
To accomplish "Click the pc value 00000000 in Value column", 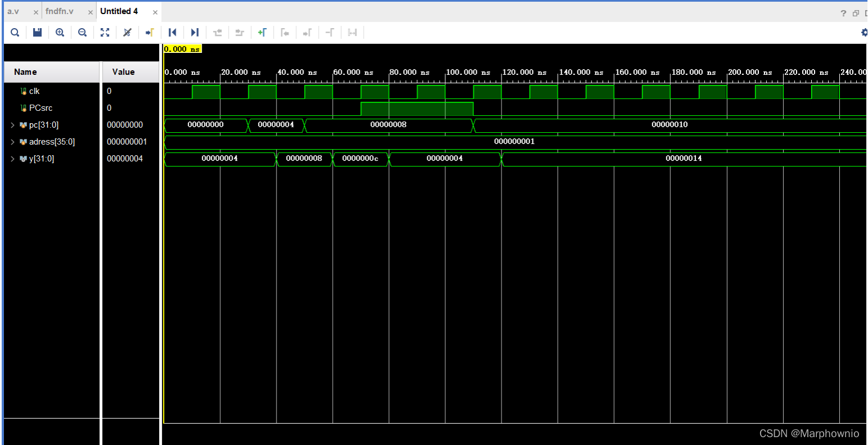I will (125, 125).
